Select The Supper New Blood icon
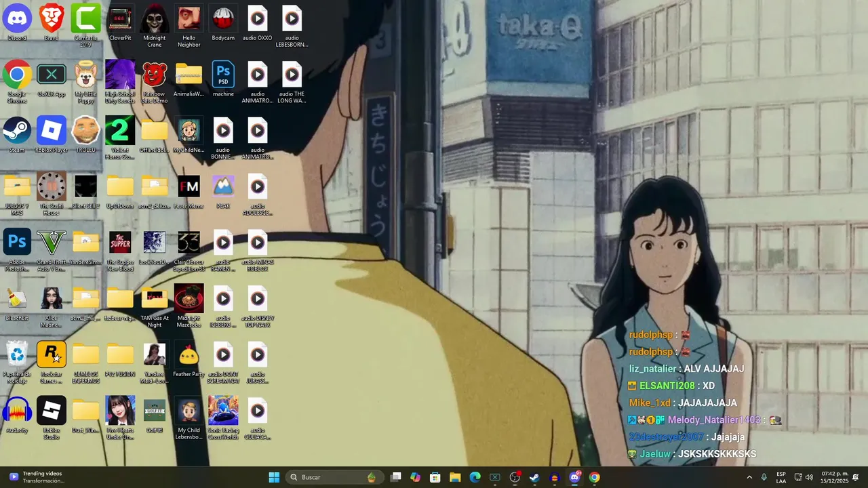 [x=120, y=250]
